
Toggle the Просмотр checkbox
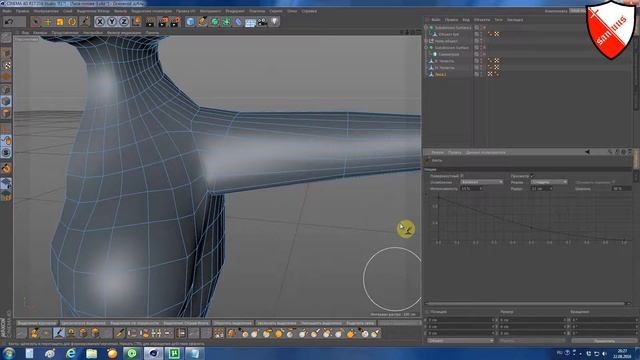532,176
